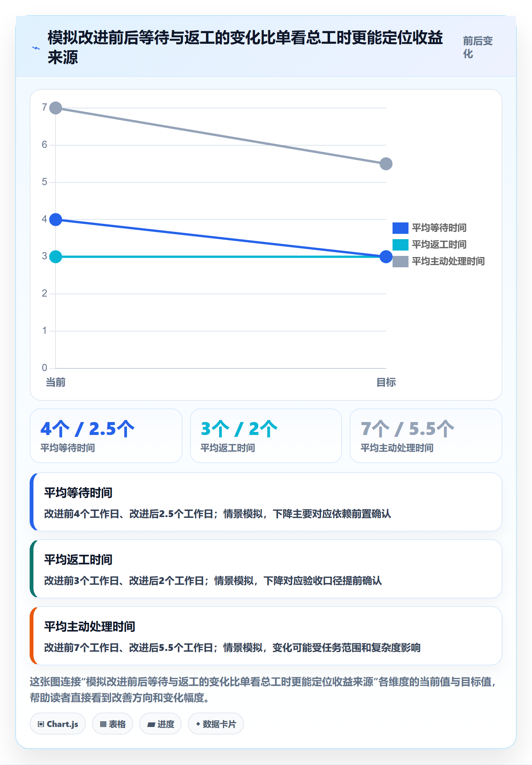Screen dimensions: 532x765
Task: Click the 数据卡片 tag
Action: point(216,724)
